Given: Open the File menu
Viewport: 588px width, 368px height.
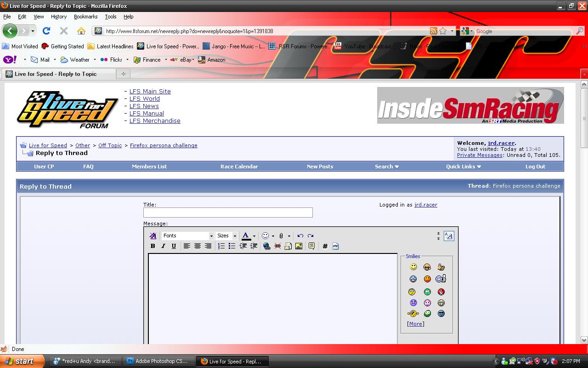Looking at the screenshot, I should coord(7,17).
